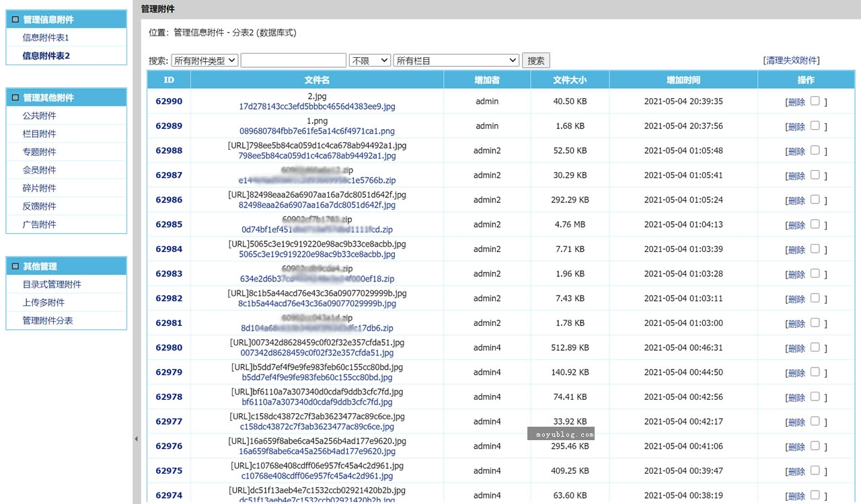Open file link 17d278143cc3efd5bbbc4656d4383ee9.jpg

click(317, 106)
